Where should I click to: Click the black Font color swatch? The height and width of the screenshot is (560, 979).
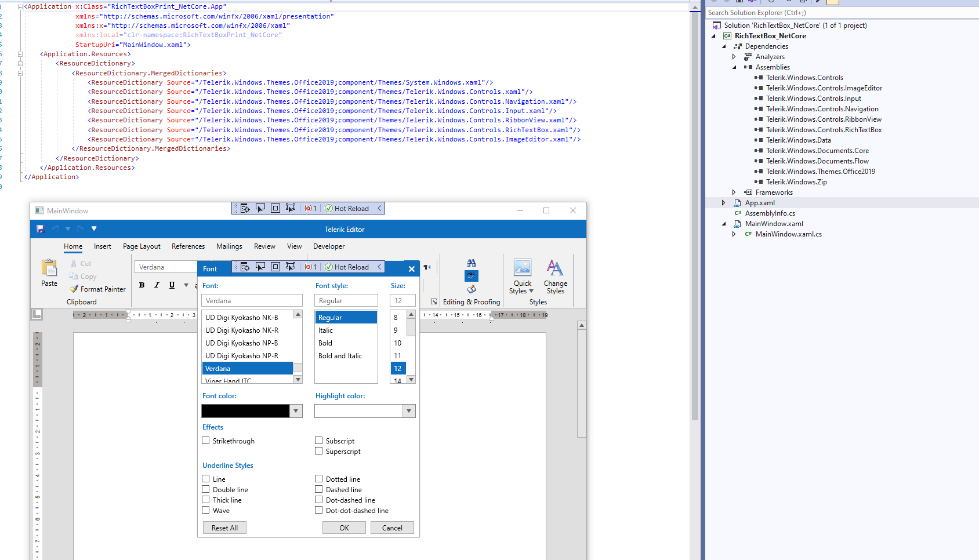click(245, 411)
